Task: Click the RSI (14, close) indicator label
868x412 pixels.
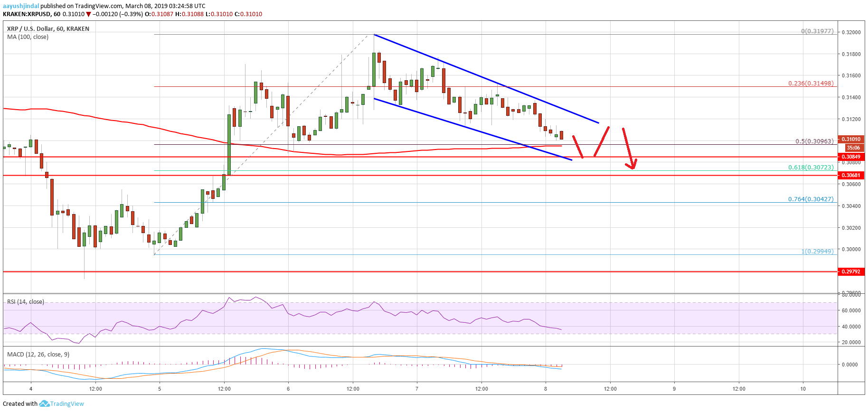Action: 26,302
